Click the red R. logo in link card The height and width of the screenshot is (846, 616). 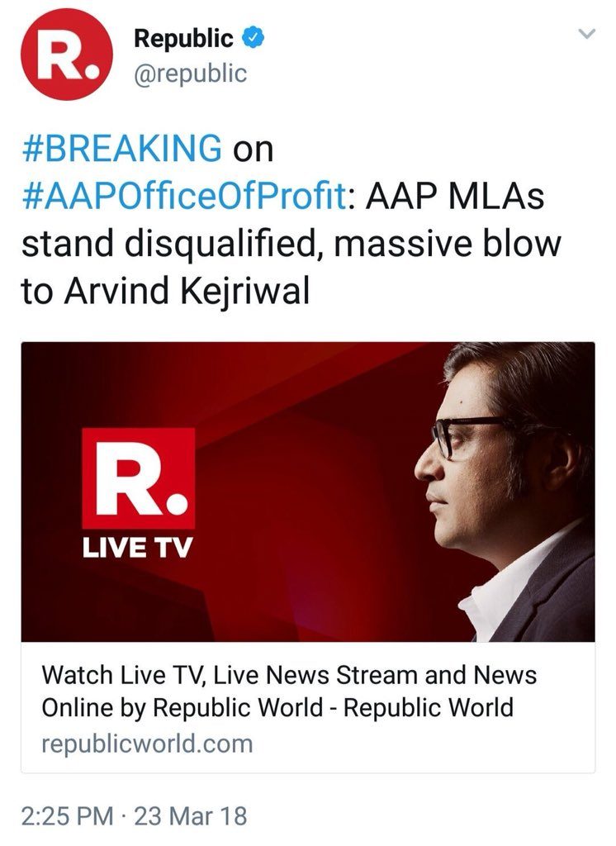click(x=138, y=478)
